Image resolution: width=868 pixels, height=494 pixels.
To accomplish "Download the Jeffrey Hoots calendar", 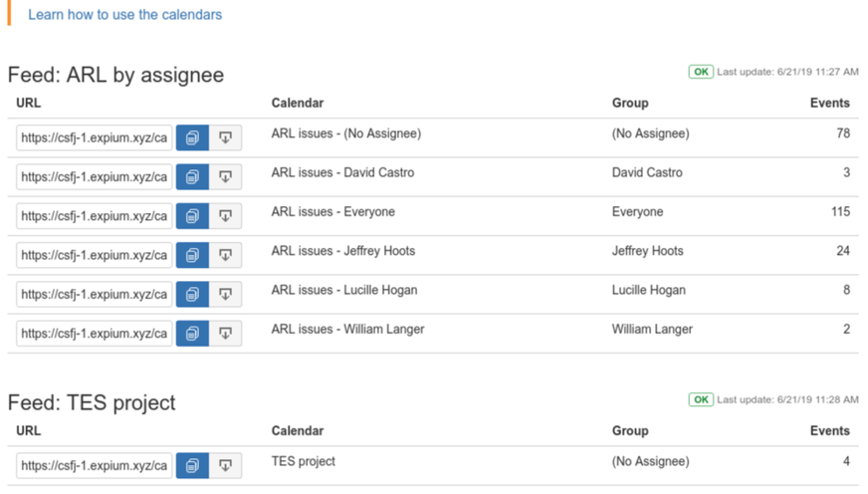I will pos(225,255).
